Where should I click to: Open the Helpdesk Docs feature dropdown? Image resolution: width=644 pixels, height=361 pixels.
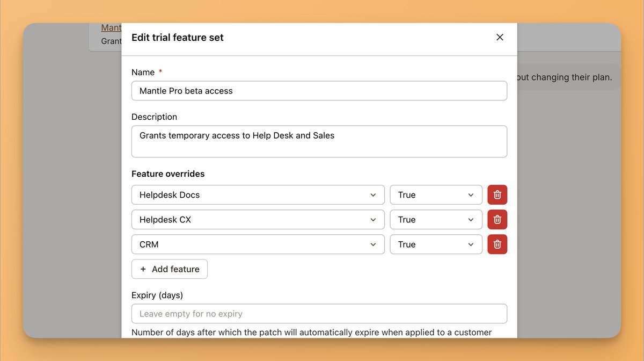click(258, 195)
